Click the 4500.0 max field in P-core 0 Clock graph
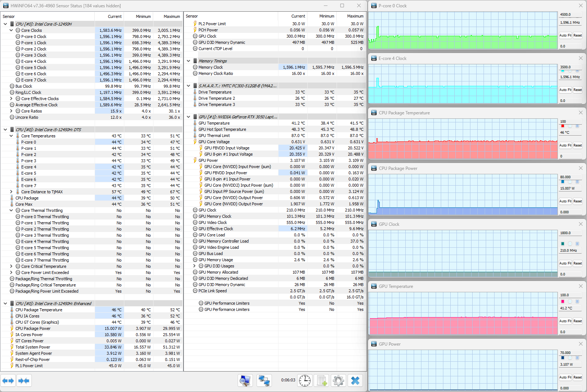587x392 pixels. click(569, 15)
